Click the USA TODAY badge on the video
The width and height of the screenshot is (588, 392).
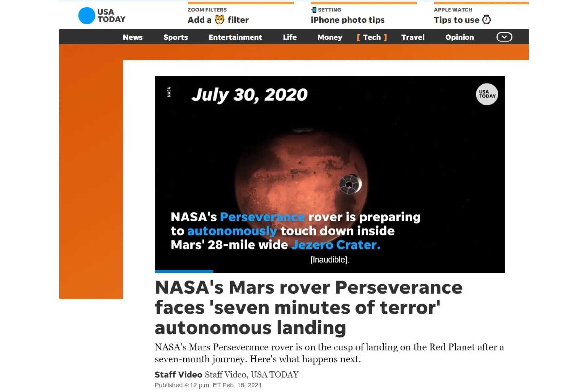click(x=487, y=94)
